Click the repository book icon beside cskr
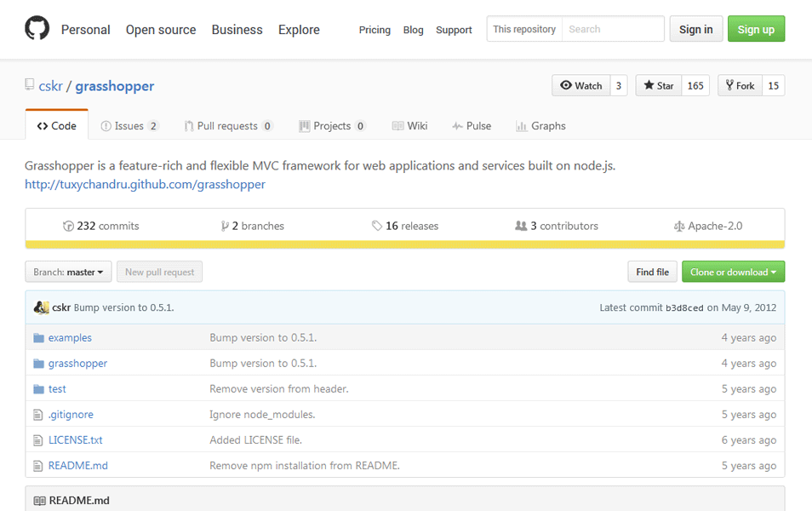Screen dimensions: 812x511 (x=30, y=84)
